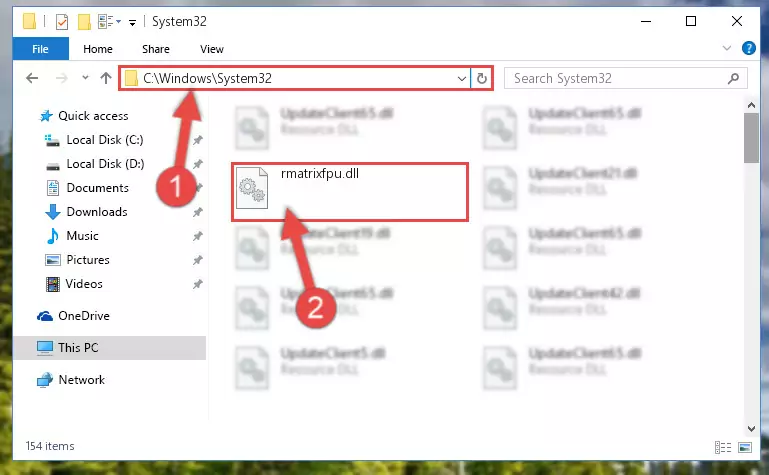This screenshot has width=769, height=475.
Task: Select the rmatrixfpu.dll file
Action: tap(349, 192)
